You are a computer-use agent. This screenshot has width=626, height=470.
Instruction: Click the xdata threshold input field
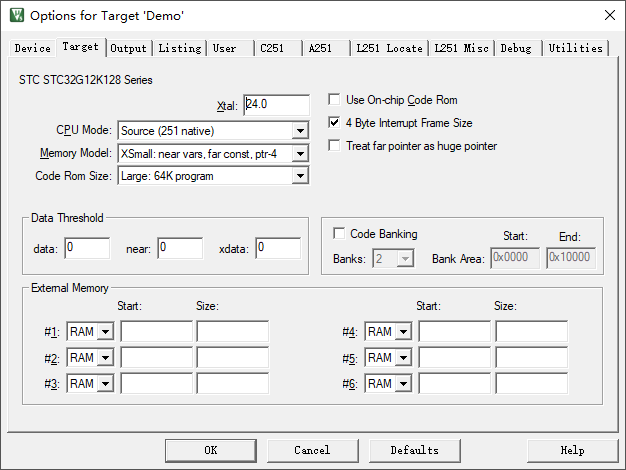pyautogui.click(x=277, y=248)
